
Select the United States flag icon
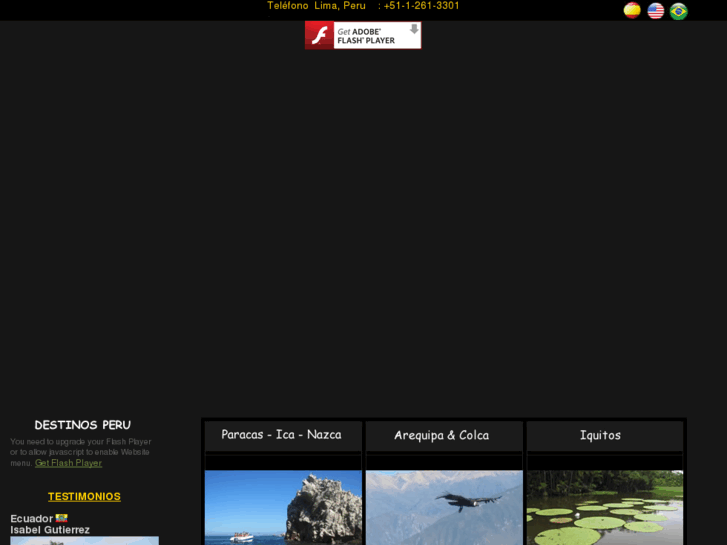656,11
